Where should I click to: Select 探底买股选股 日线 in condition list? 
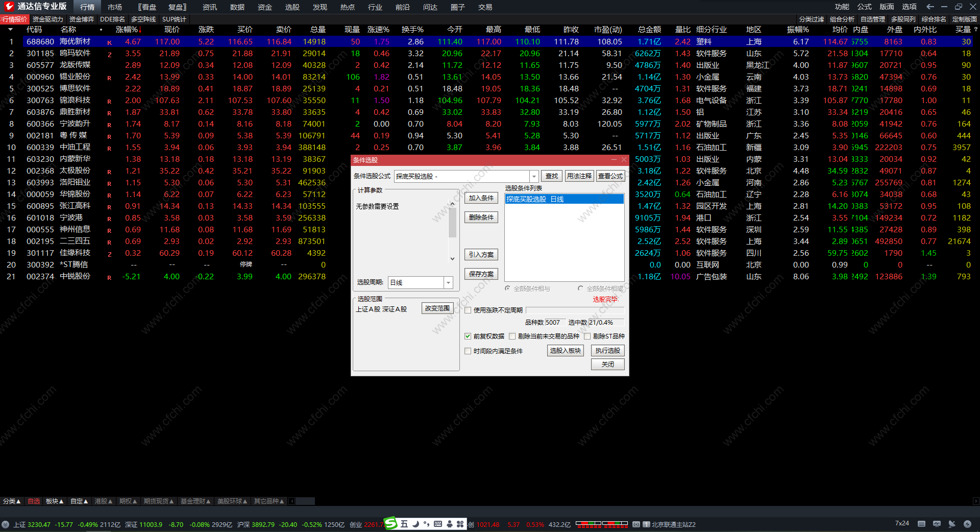tap(563, 199)
